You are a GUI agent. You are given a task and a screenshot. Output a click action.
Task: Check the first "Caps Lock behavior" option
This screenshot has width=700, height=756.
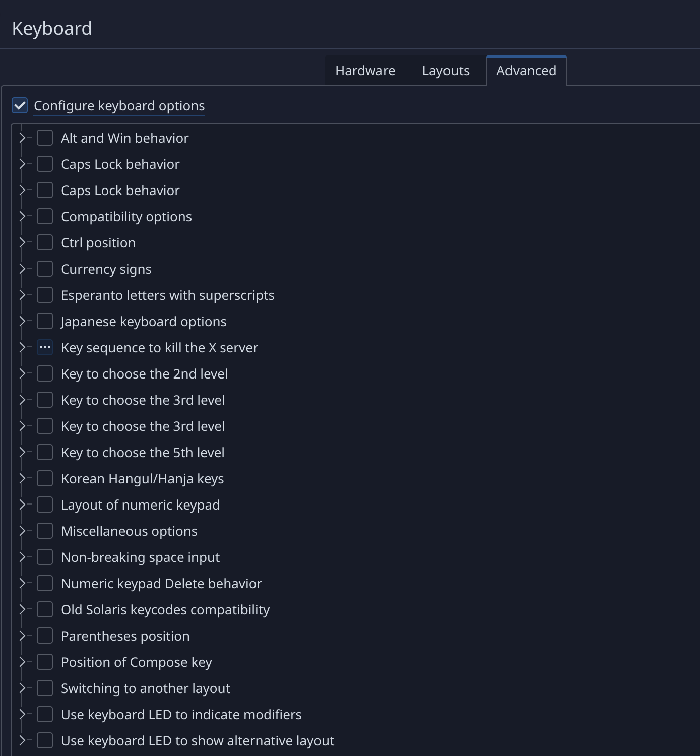click(x=45, y=164)
